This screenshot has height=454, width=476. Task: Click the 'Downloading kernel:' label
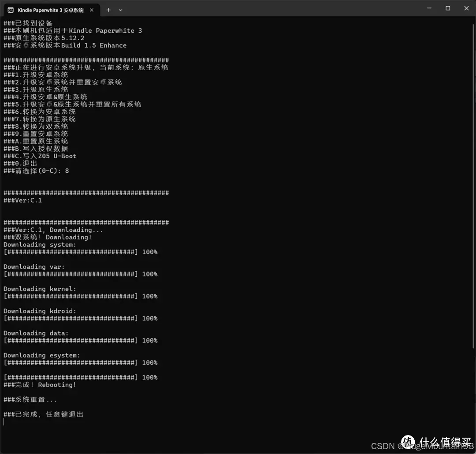40,289
